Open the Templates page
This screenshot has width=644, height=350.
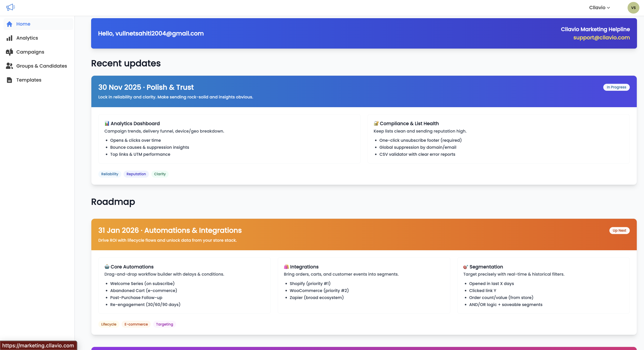tap(29, 80)
